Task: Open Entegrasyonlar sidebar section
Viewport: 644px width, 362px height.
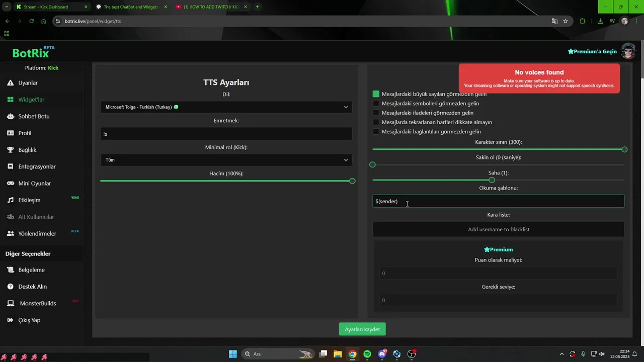Action: point(37,166)
